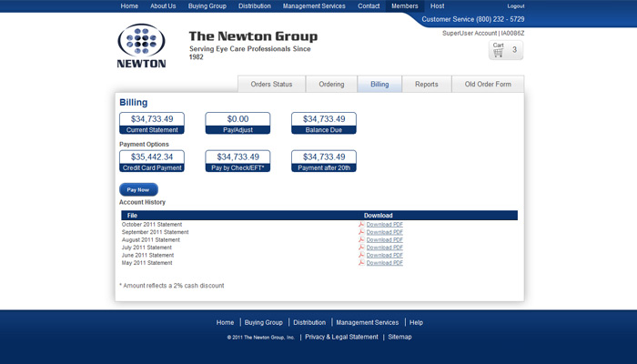
Task: Click PDF icon for May 2011 Statement
Action: 360,262
